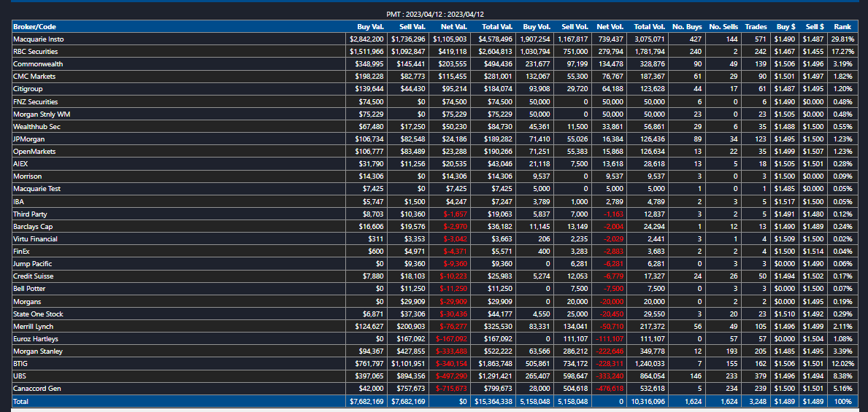Select the Credit Suisse broker name
Image resolution: width=868 pixels, height=412 pixels.
33,276
